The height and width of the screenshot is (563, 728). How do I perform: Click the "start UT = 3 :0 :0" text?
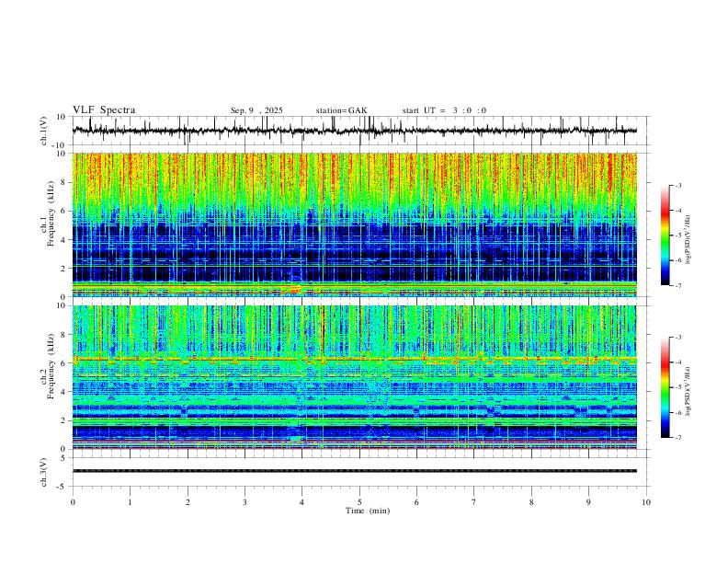[444, 110]
